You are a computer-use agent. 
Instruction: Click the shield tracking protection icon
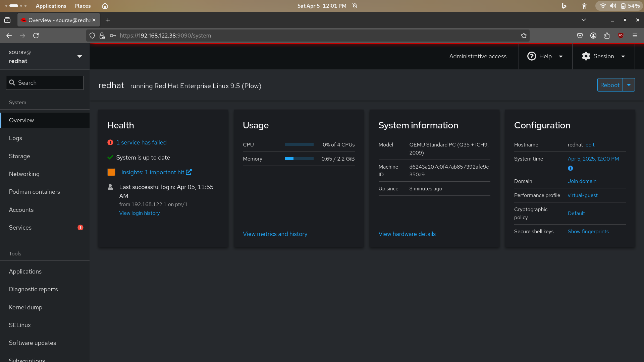pyautogui.click(x=92, y=36)
